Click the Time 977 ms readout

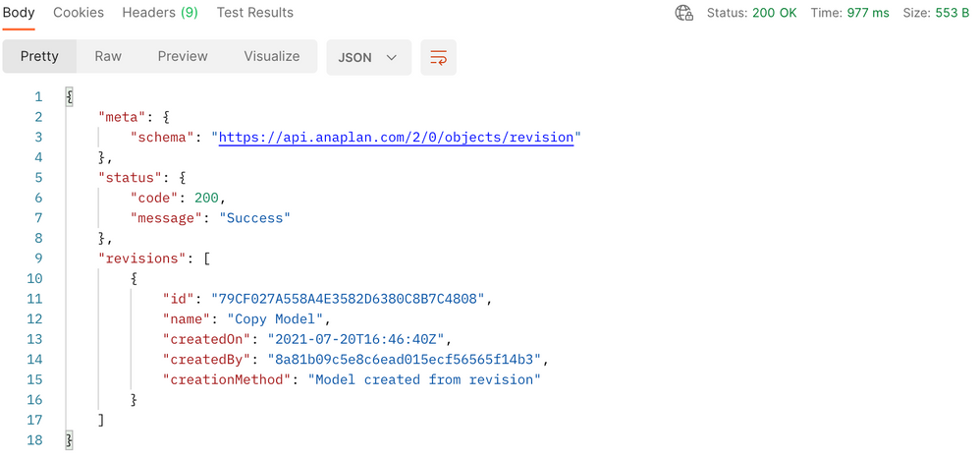850,13
